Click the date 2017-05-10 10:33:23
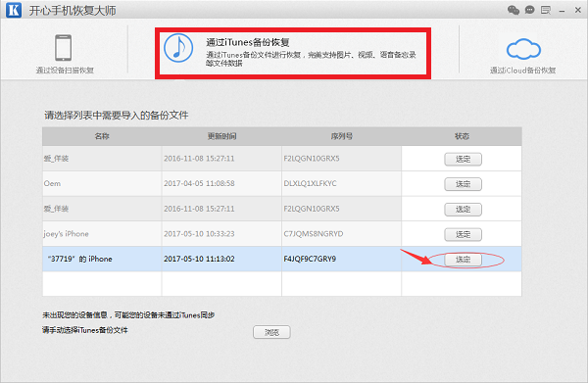 pos(199,234)
